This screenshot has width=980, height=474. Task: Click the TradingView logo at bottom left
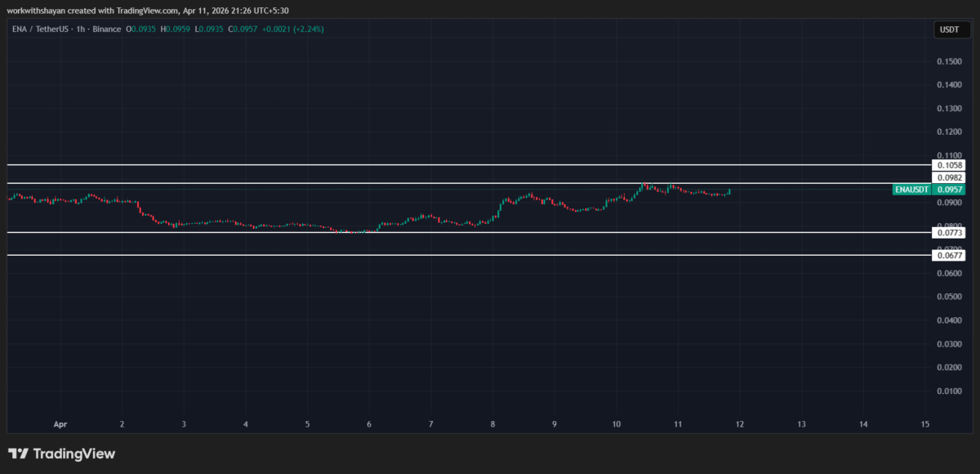click(x=61, y=453)
